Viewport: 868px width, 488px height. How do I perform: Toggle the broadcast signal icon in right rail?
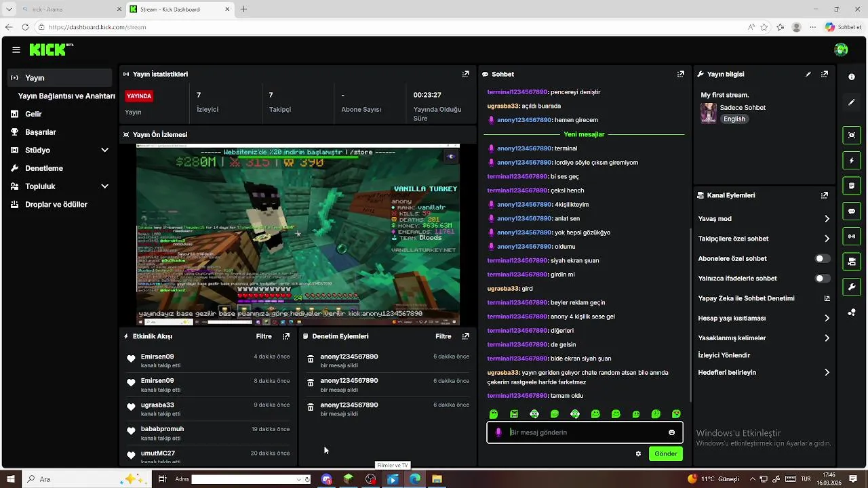click(852, 236)
